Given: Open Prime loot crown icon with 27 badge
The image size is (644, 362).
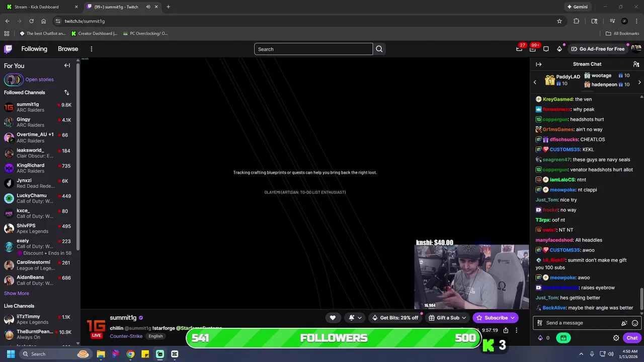Looking at the screenshot, I should (519, 49).
